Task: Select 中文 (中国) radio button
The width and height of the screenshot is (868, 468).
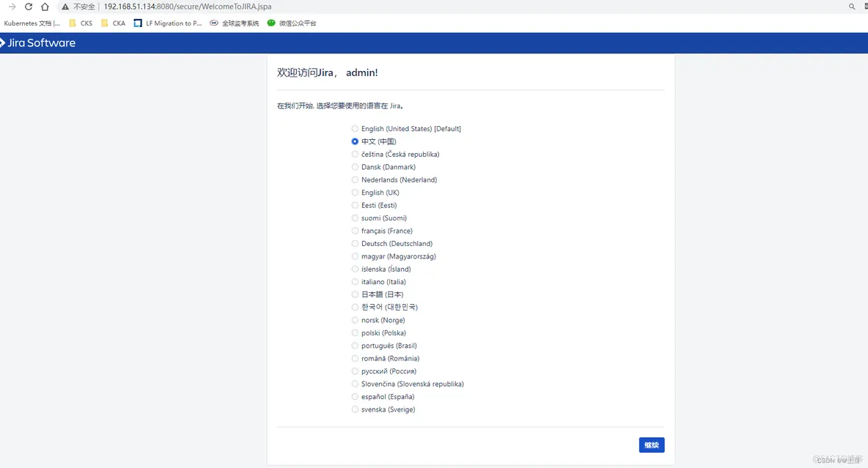Action: (x=355, y=141)
